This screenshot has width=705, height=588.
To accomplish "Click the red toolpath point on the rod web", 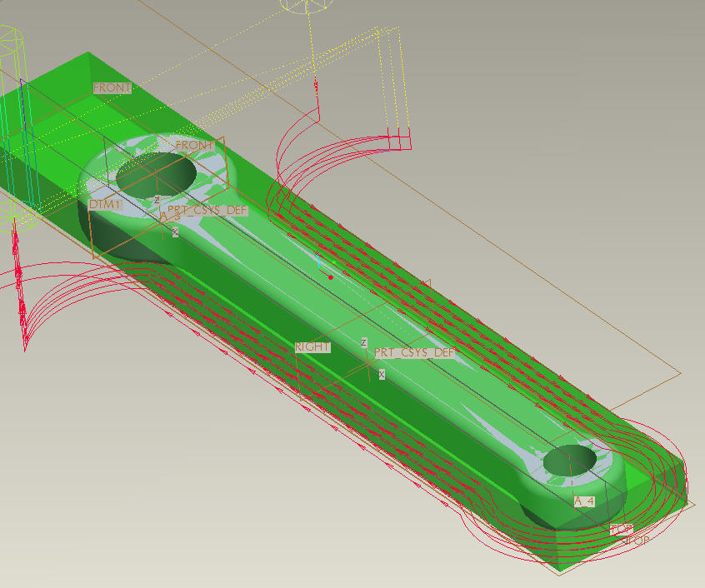I will point(331,277).
